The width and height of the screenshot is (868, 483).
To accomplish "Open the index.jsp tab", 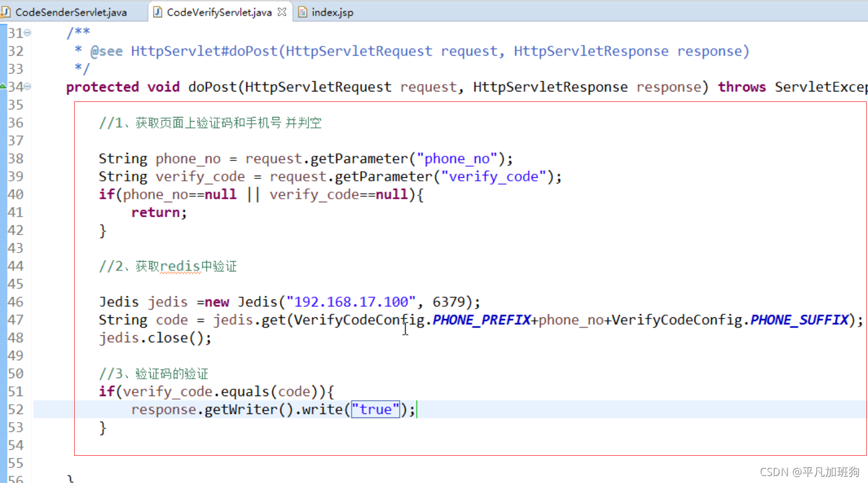I will [x=332, y=12].
